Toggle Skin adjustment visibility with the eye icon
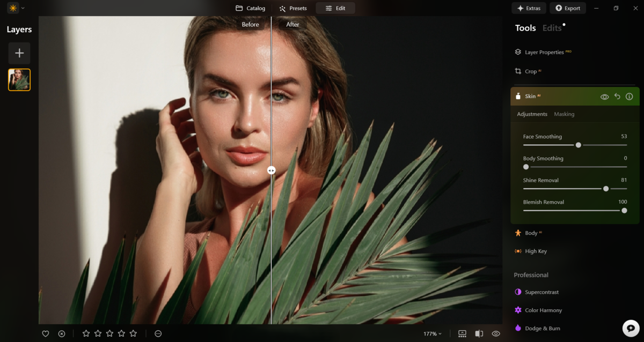 click(606, 96)
